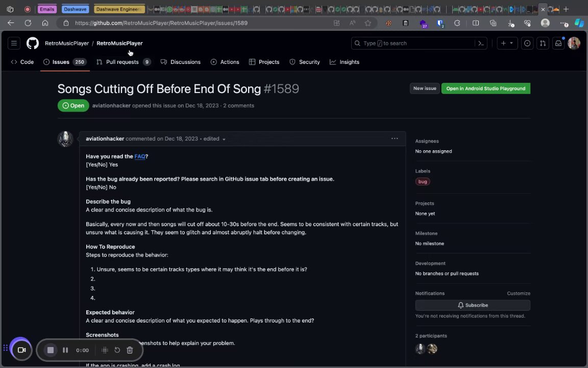The height and width of the screenshot is (368, 588).
Task: Click the Milestone heading
Action: tap(426, 234)
